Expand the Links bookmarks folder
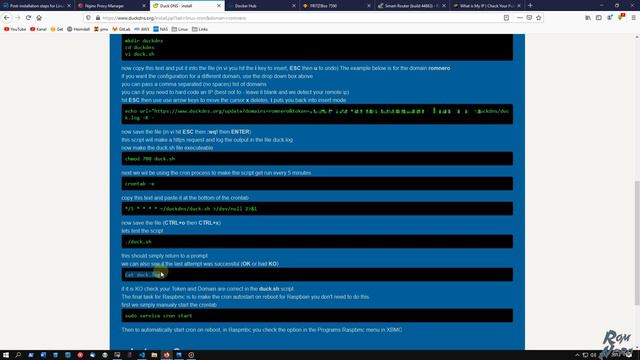 200,29
